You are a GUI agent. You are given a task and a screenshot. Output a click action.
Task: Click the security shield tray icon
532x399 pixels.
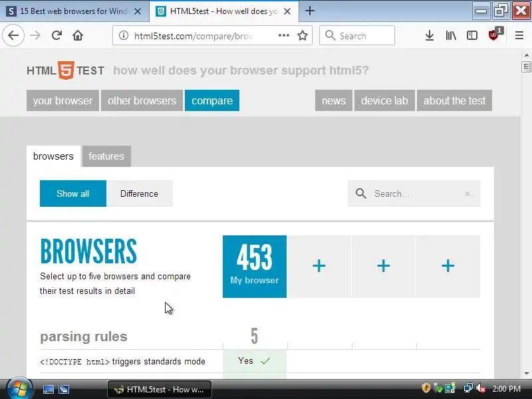426,388
